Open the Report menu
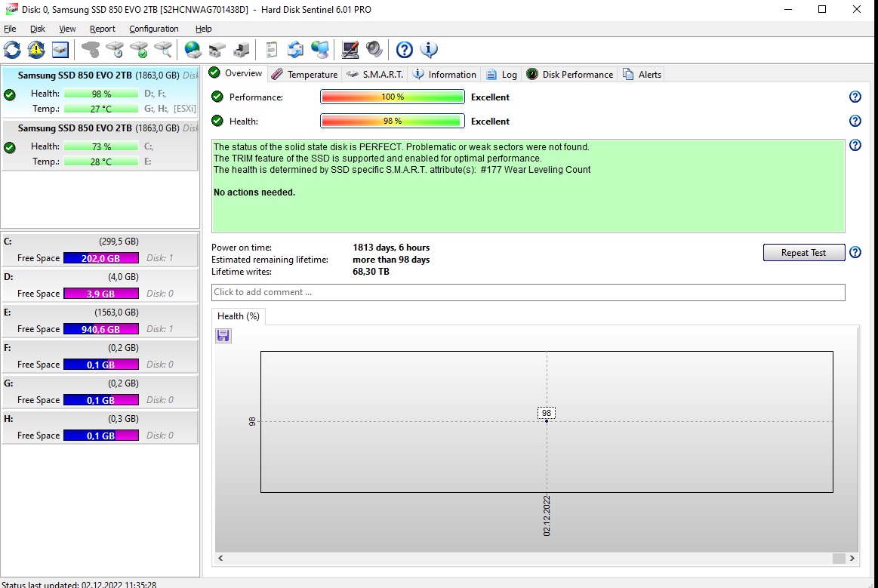Viewport: 878px width, 588px height. (102, 29)
